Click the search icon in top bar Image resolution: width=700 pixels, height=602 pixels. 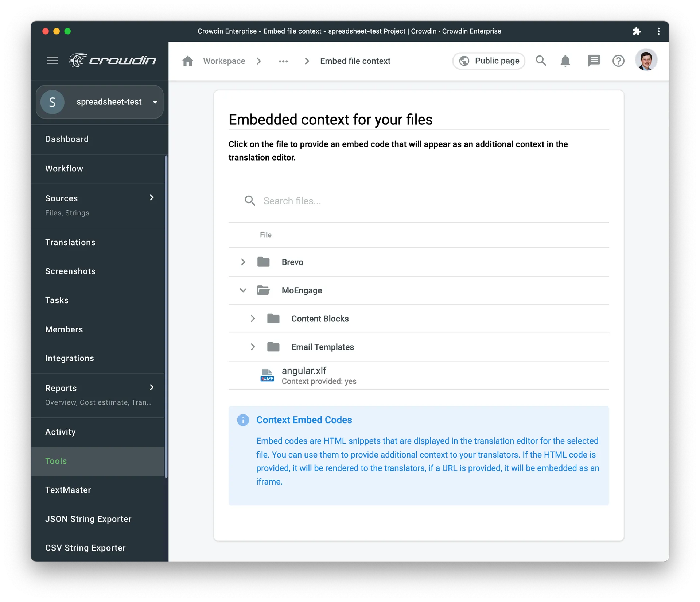[x=541, y=61]
